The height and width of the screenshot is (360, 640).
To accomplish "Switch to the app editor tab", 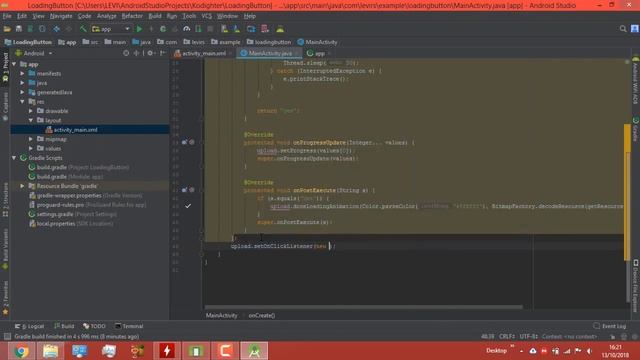I will click(319, 53).
